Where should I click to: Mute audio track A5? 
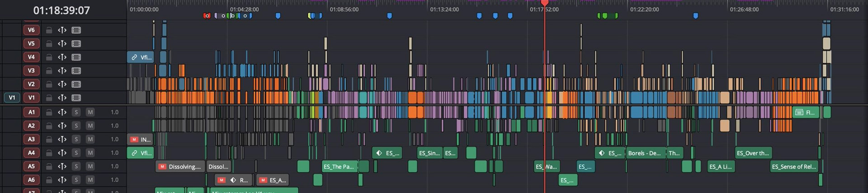click(90, 166)
